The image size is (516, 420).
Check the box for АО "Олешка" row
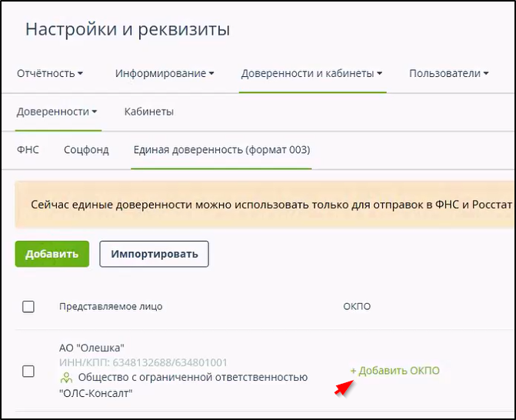[28, 371]
